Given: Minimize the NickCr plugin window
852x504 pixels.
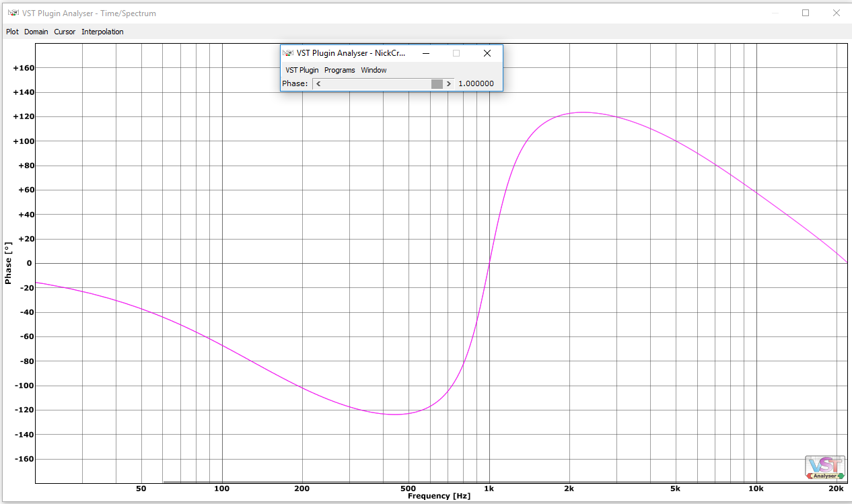Looking at the screenshot, I should (425, 53).
